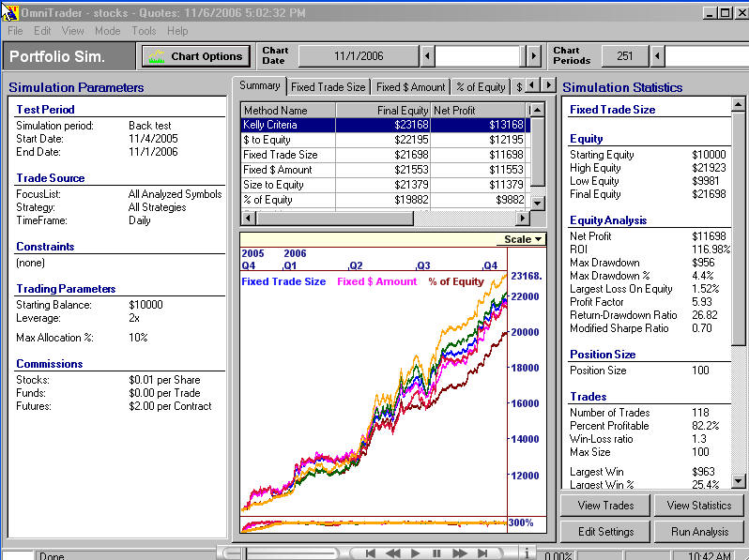749x560 pixels.
Task: Click the statistics panel scroll up arrow
Action: click(738, 103)
